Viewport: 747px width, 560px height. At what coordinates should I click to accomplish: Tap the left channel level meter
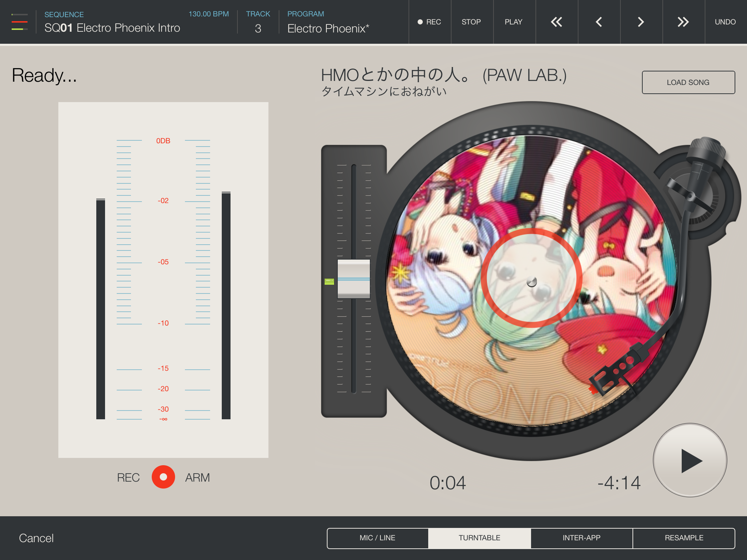[x=101, y=309]
